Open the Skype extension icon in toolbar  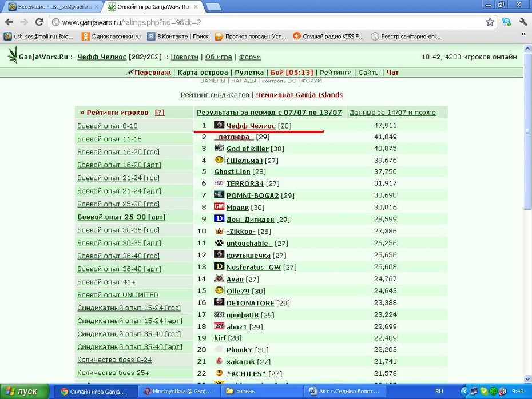(506, 22)
